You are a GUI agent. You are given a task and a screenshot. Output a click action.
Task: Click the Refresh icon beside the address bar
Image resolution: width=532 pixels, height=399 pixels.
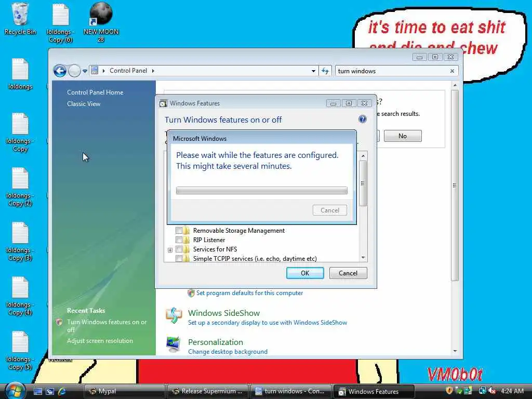tap(325, 71)
